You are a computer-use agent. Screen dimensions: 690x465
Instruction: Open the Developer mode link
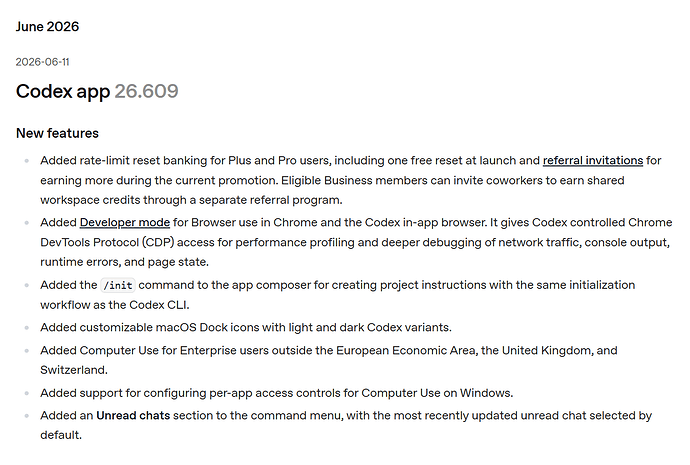pos(125,223)
